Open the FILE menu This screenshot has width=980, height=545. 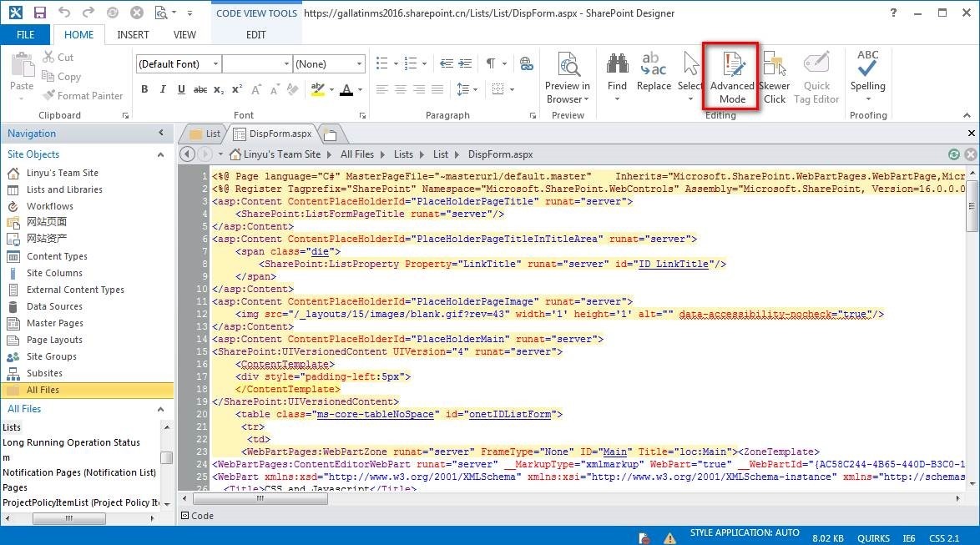(25, 35)
